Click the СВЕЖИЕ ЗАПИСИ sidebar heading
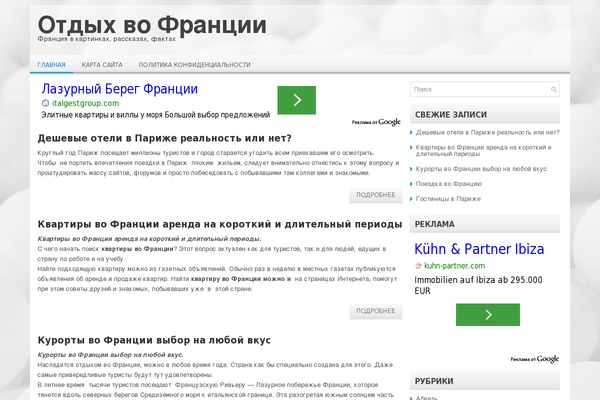The image size is (600, 400). pos(451,114)
